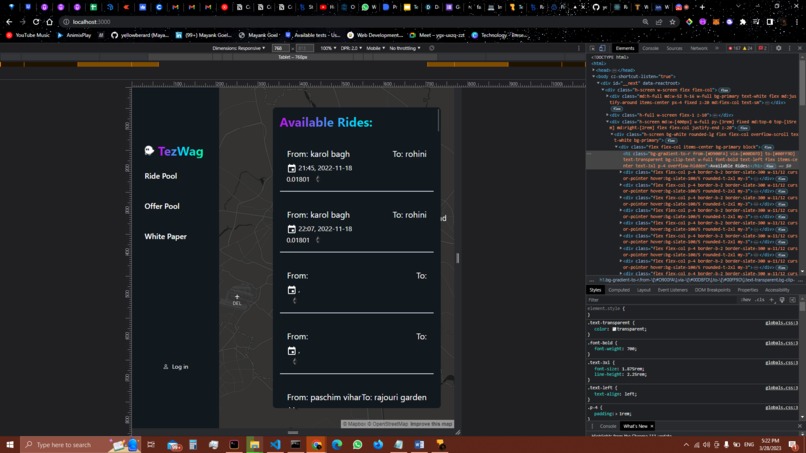Open WhatsApp from the taskbar
This screenshot has height=453, width=806.
357,445
